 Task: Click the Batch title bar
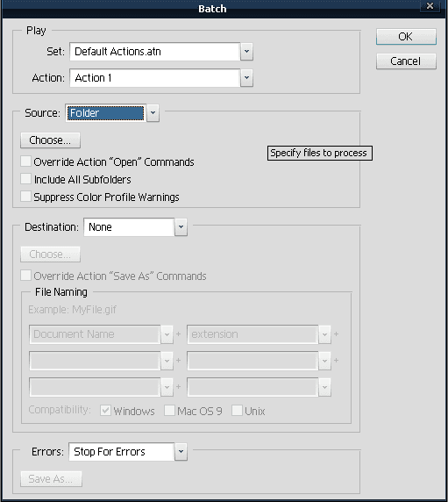click(212, 9)
